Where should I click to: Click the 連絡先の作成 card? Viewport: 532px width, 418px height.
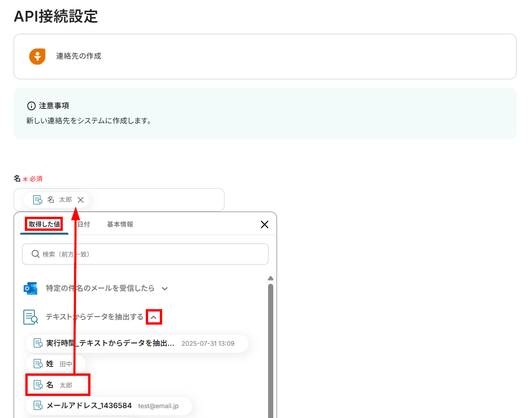(265, 56)
